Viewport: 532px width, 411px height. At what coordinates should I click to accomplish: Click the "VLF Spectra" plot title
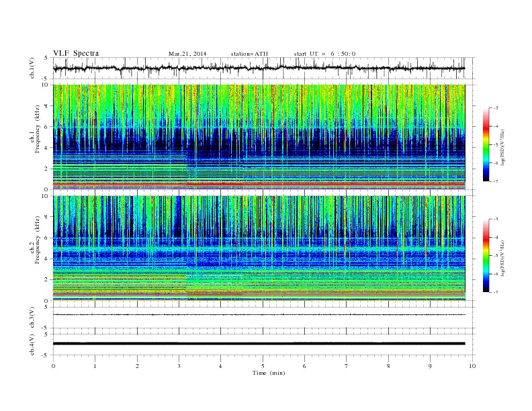76,53
